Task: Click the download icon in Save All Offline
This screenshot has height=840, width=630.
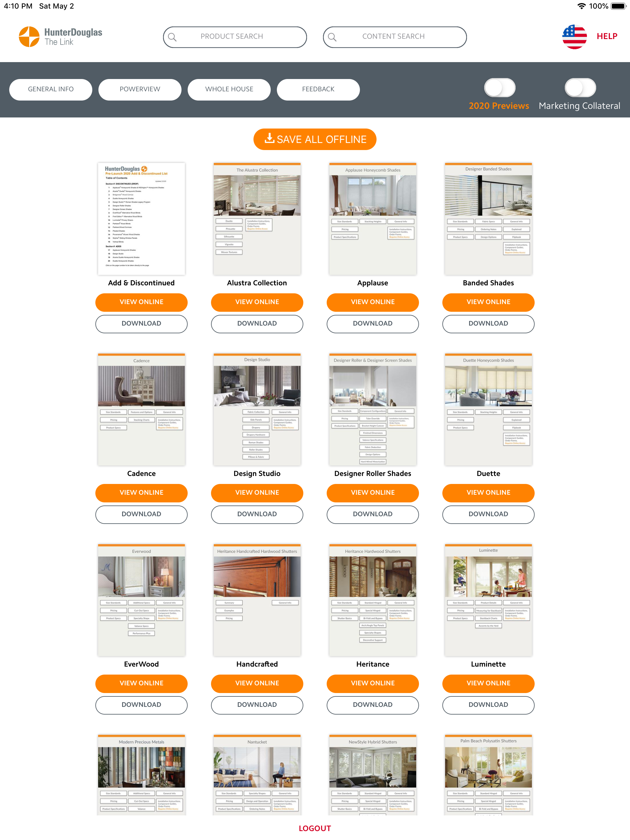Action: click(269, 138)
